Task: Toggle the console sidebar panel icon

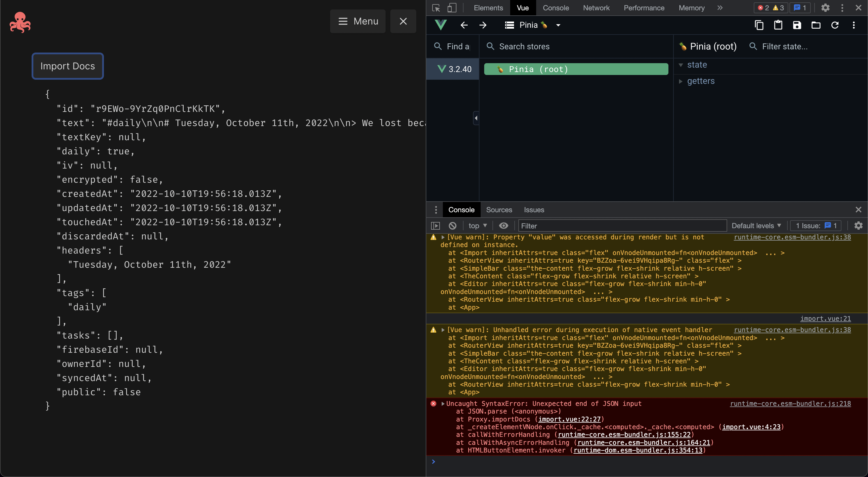Action: pos(435,226)
